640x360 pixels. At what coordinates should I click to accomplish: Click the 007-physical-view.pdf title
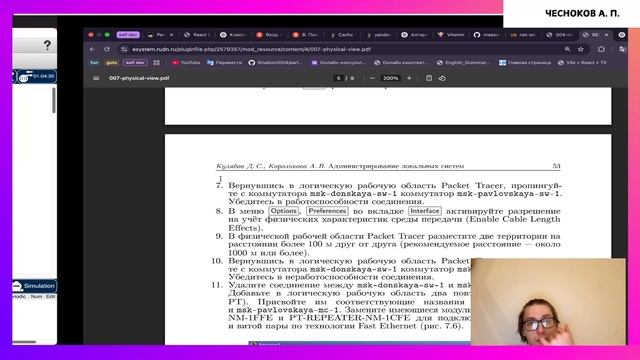click(139, 78)
